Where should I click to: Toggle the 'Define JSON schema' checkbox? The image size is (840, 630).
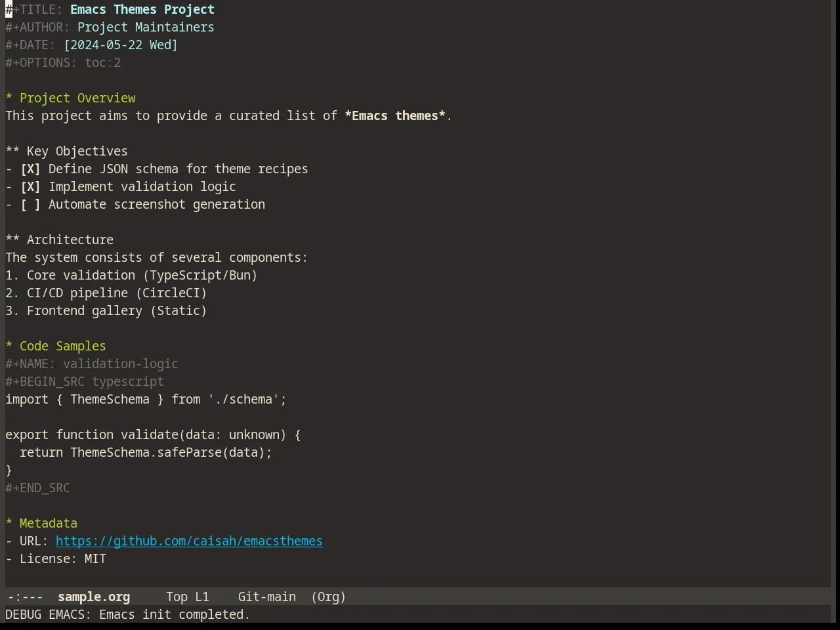point(30,169)
